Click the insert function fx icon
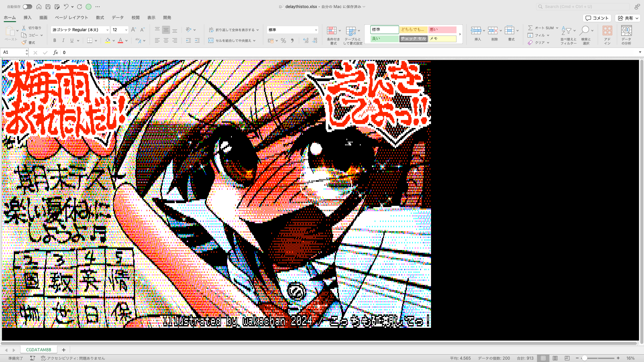 56,53
